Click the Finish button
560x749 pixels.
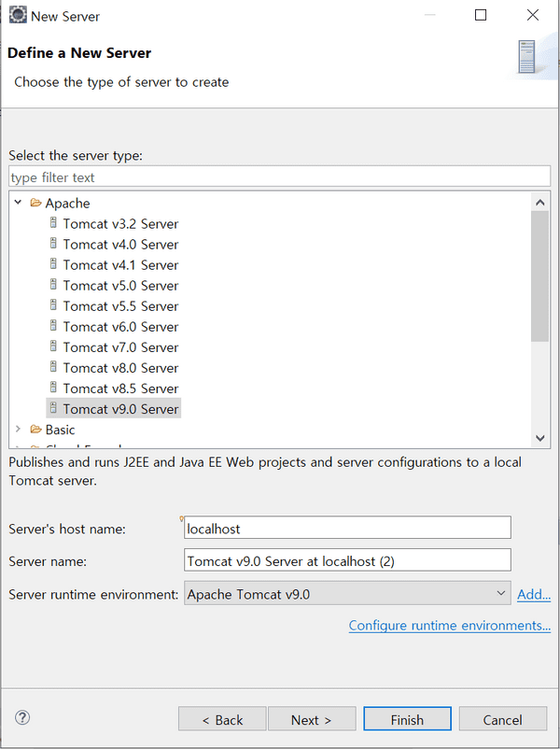click(x=407, y=719)
